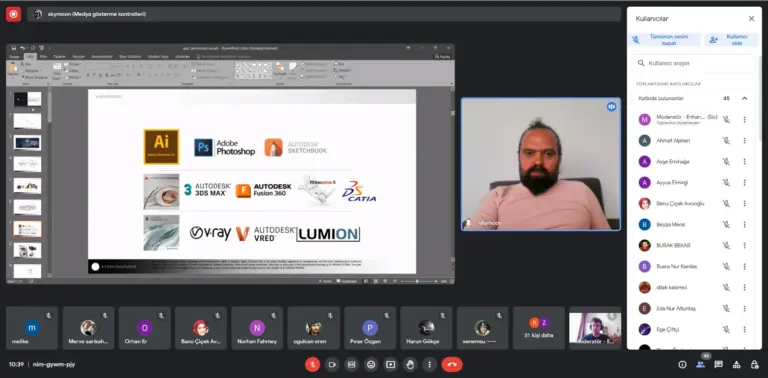Open host controls lock icon

point(754,364)
